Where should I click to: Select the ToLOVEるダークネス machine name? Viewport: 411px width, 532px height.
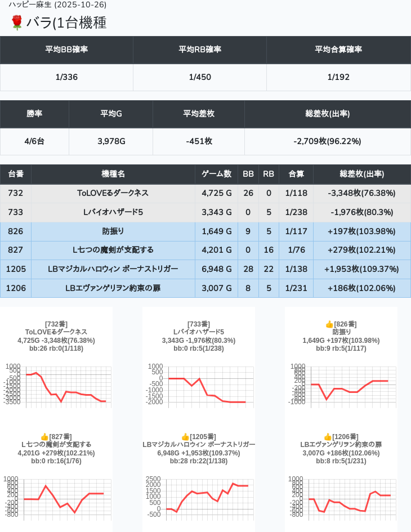click(x=113, y=193)
